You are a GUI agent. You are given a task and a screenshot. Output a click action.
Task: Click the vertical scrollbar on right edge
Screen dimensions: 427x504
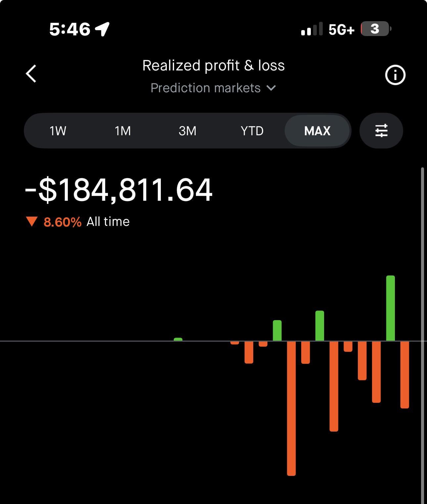(422, 331)
